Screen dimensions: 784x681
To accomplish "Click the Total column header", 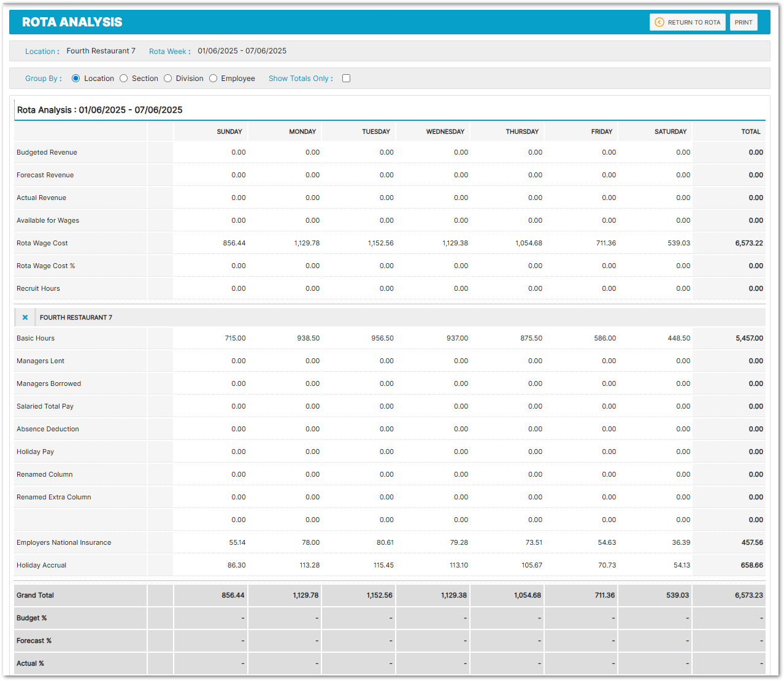I will [750, 132].
